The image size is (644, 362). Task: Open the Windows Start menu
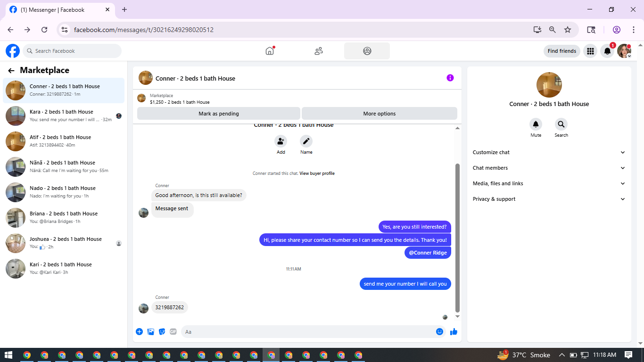[8, 355]
